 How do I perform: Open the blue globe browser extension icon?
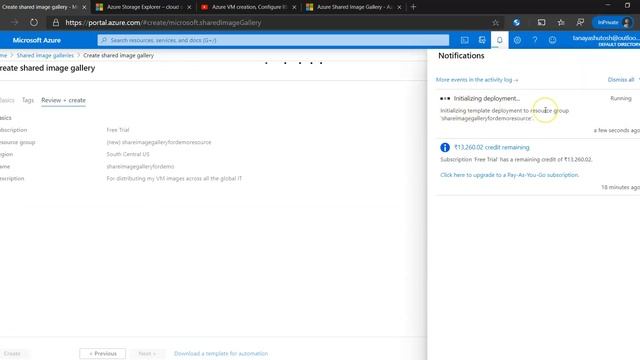click(x=517, y=23)
